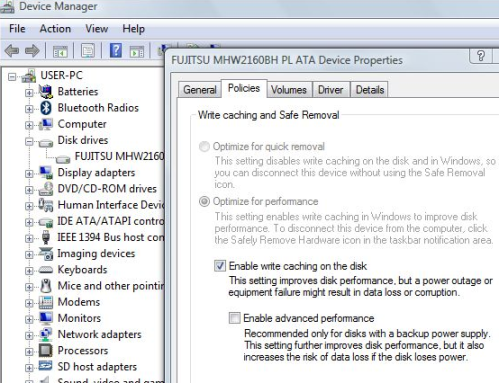The image size is (499, 383).
Task: Click the Modems category icon
Action: point(46,302)
